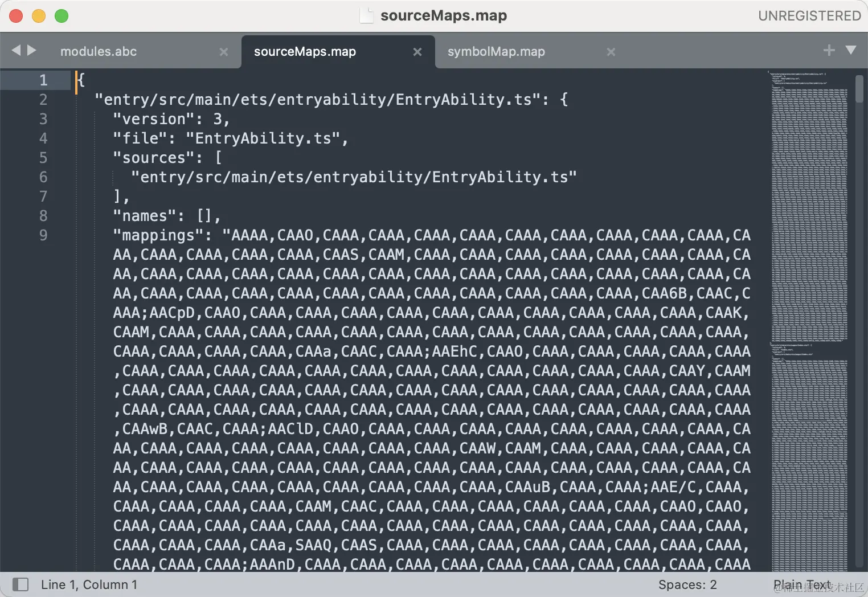Close the sourceMaps.map tab

click(x=417, y=52)
